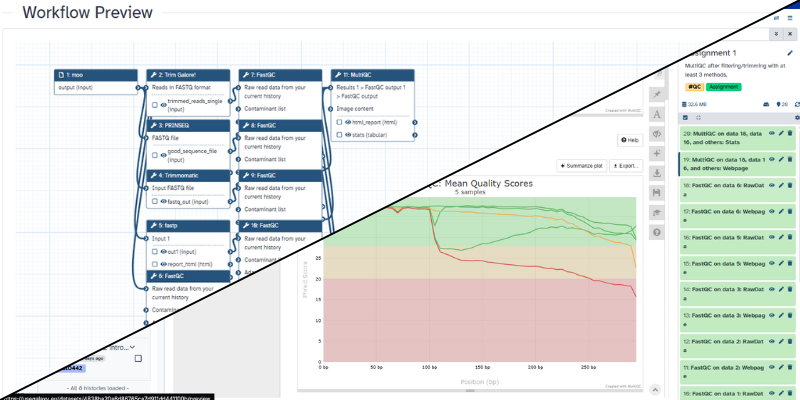Click the save disk icon in the sidebar
Screen dimensions: 800x400
click(657, 192)
